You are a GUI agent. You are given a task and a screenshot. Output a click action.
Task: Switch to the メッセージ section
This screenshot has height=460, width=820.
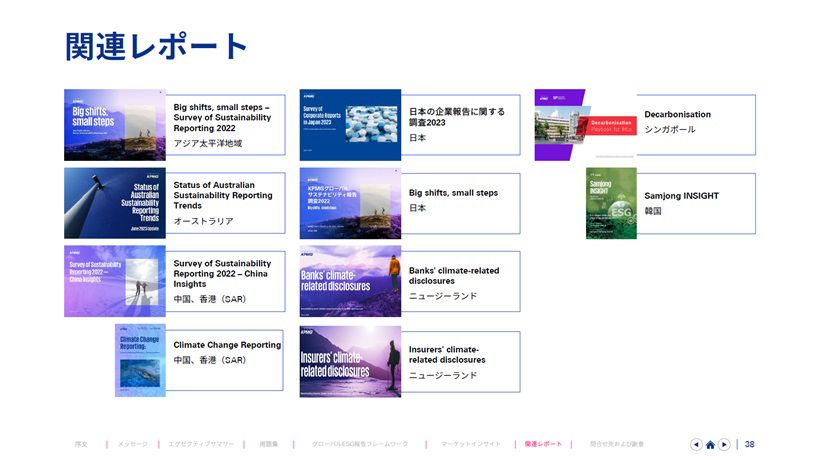coord(132,444)
